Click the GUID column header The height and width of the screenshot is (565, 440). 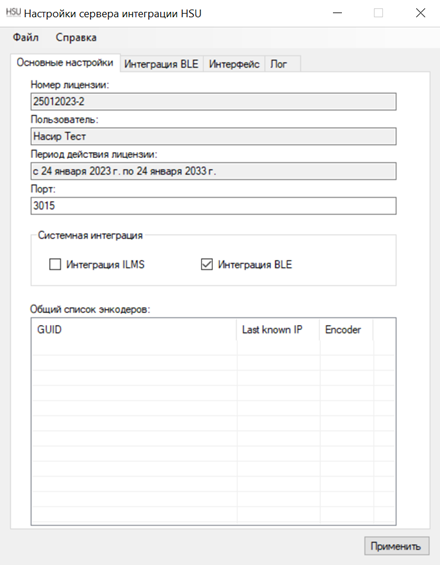tap(135, 330)
